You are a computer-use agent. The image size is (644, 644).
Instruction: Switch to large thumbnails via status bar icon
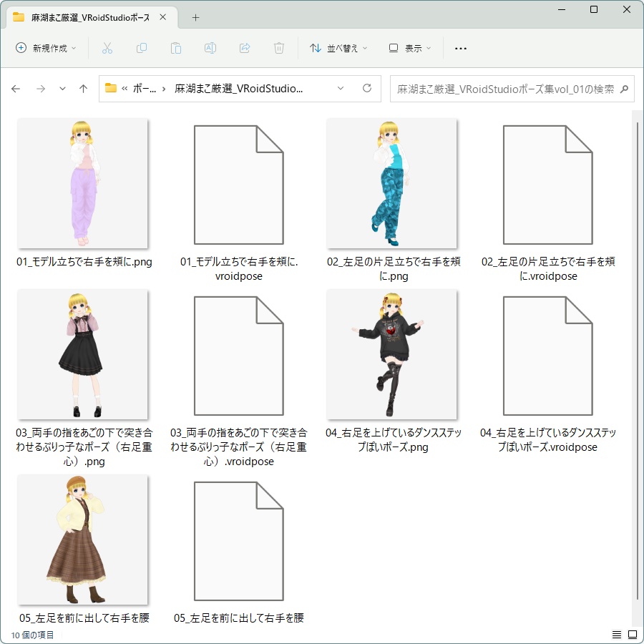pyautogui.click(x=633, y=634)
